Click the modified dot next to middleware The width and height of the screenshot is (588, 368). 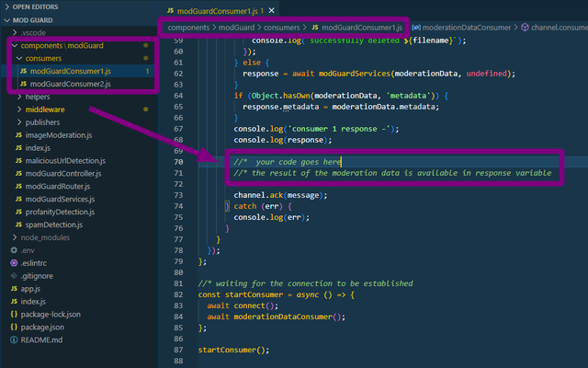pyautogui.click(x=146, y=109)
